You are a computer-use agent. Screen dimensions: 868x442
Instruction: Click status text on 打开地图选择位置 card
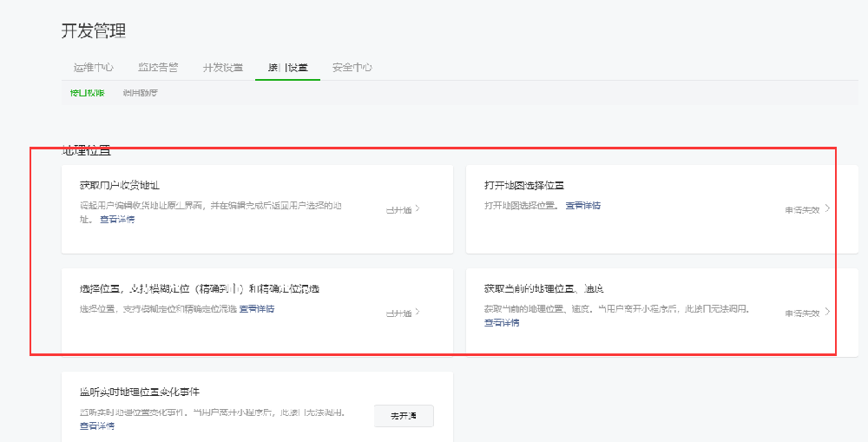pyautogui.click(x=802, y=210)
